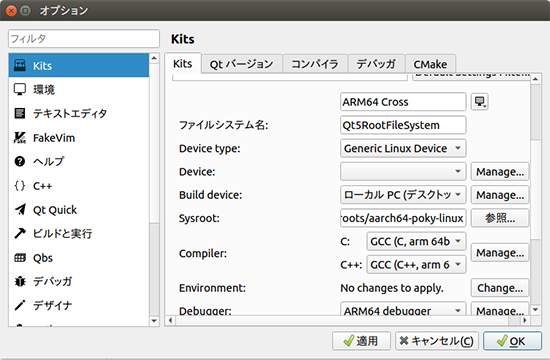Open the FakeVim settings icon
This screenshot has width=550, height=360.
[x=20, y=138]
